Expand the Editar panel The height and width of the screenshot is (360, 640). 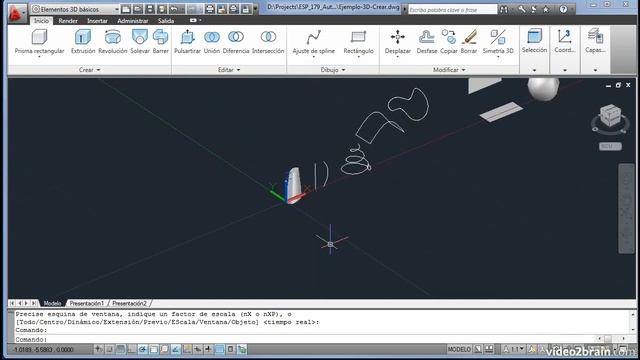pyautogui.click(x=229, y=70)
